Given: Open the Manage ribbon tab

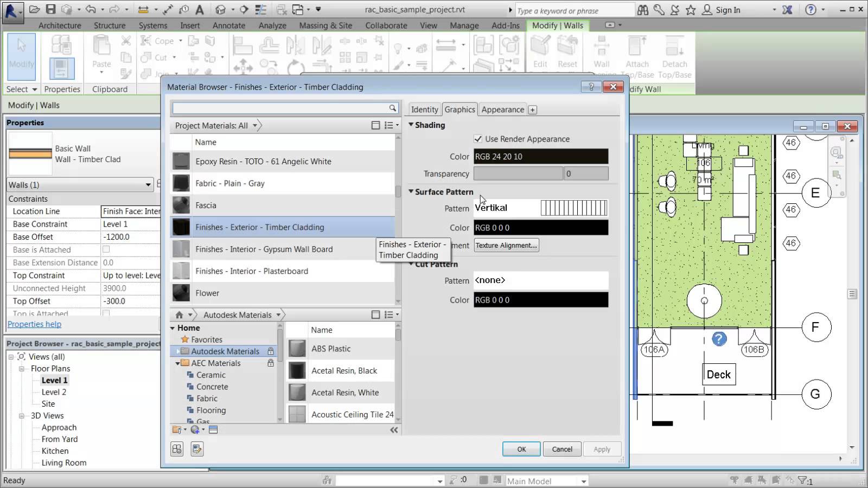Looking at the screenshot, I should (464, 25).
